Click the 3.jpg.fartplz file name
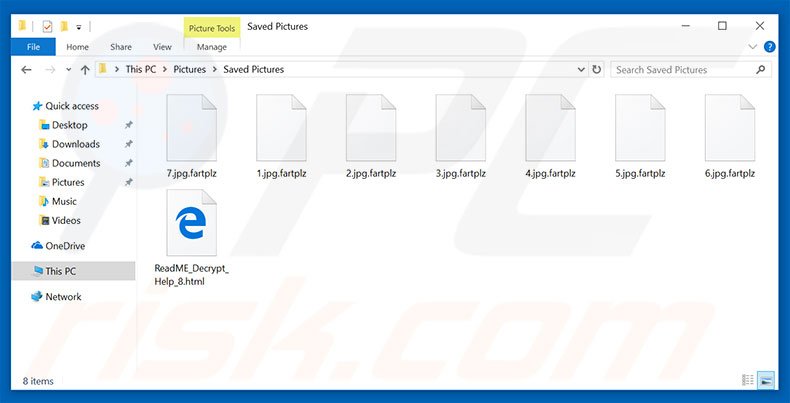Image resolution: width=790 pixels, height=403 pixels. tap(460, 174)
